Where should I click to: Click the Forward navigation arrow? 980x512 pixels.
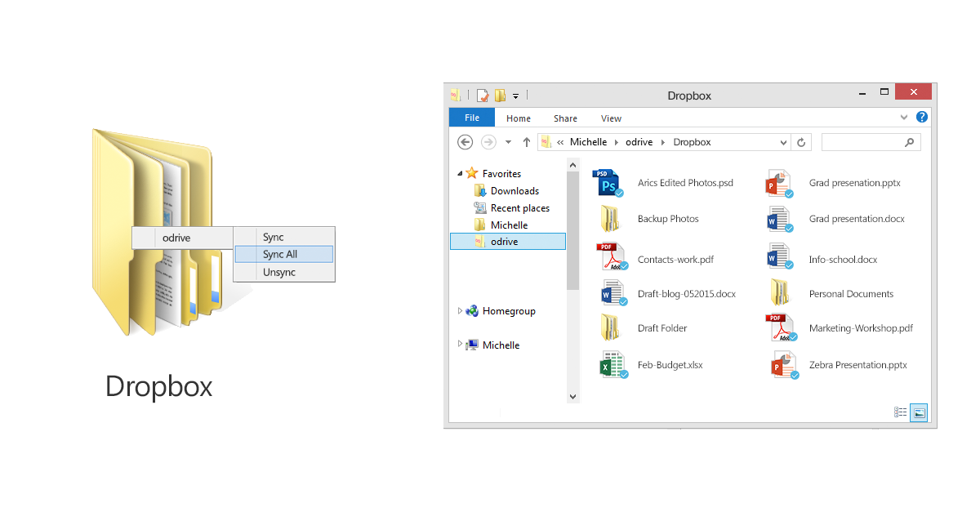(488, 142)
